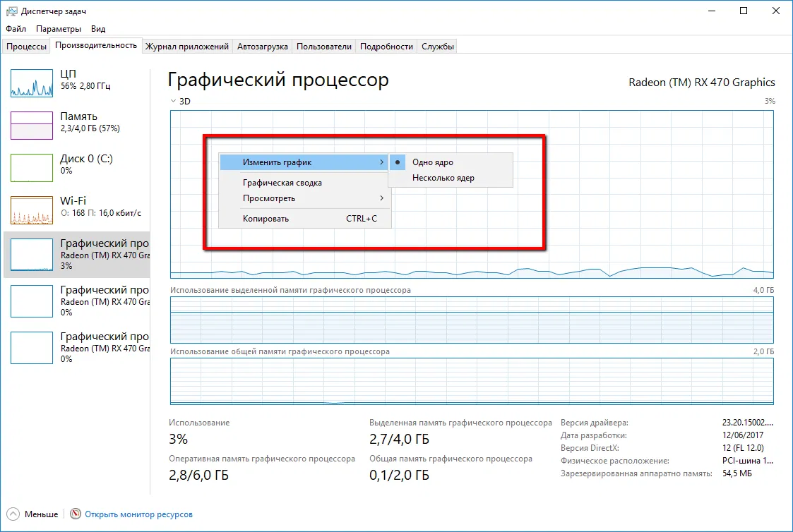This screenshot has width=793, height=532.
Task: Switch to the Автозагрузка tab
Action: click(263, 47)
